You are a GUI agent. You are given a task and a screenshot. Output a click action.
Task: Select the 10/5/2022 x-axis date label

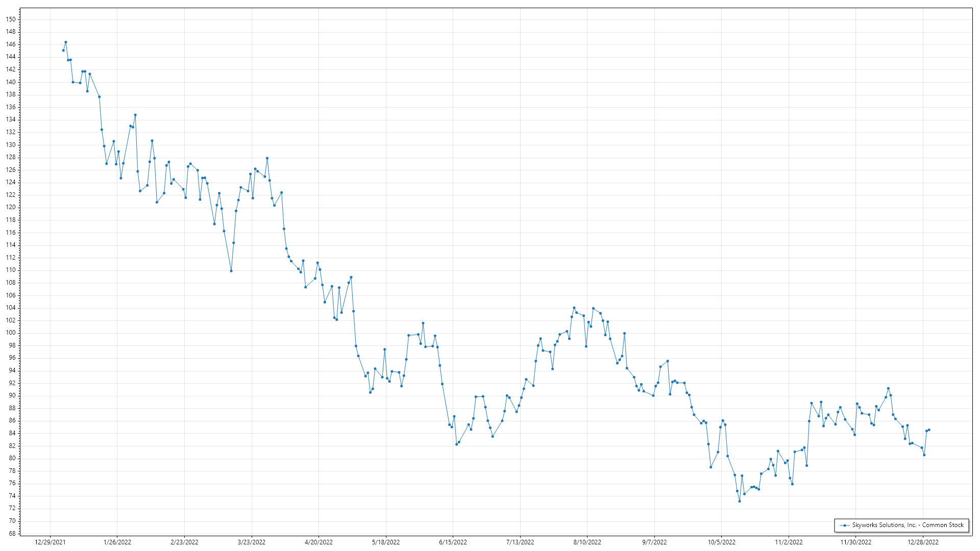721,542
